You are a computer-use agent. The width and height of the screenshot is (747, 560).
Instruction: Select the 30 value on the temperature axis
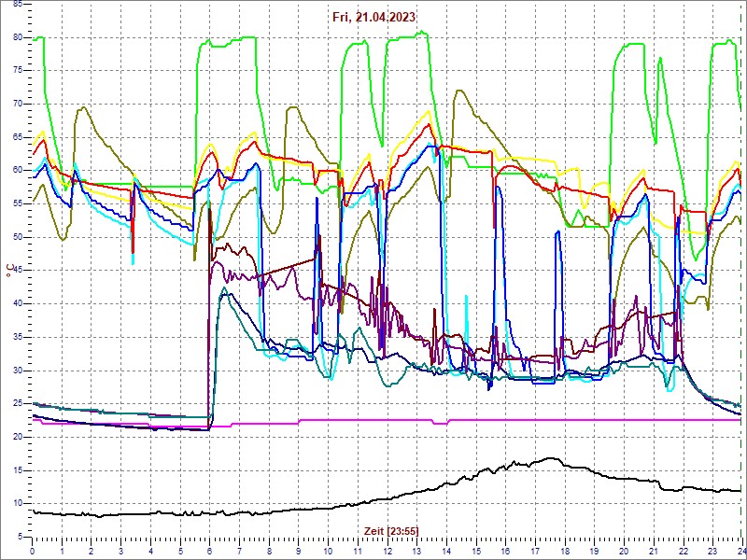click(x=17, y=371)
